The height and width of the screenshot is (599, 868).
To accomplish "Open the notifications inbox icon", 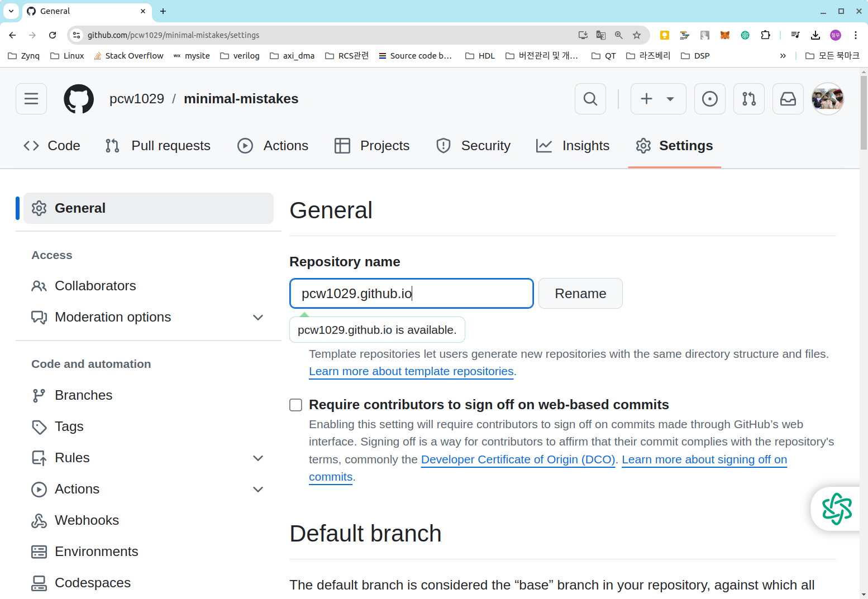I will tap(788, 99).
